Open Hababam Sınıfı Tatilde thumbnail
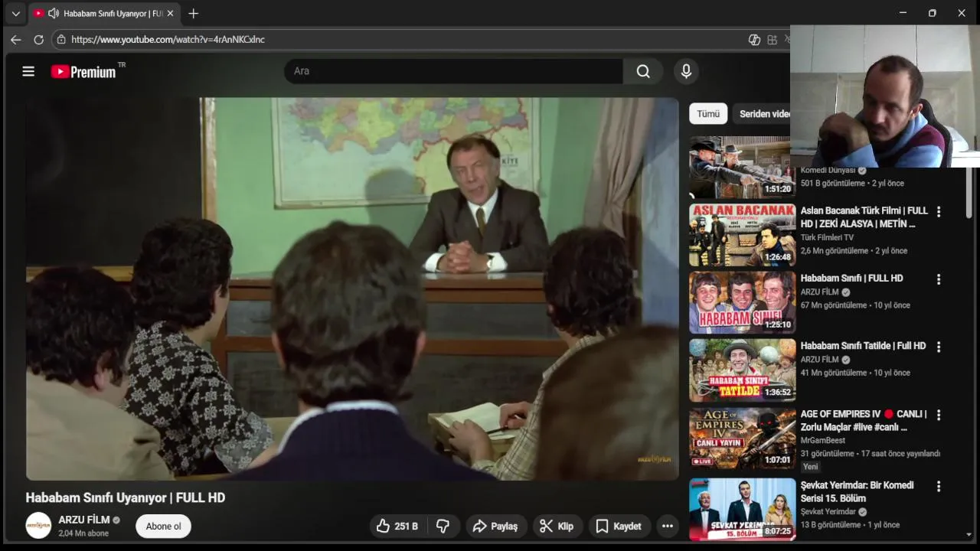This screenshot has height=551, width=980. pos(742,370)
